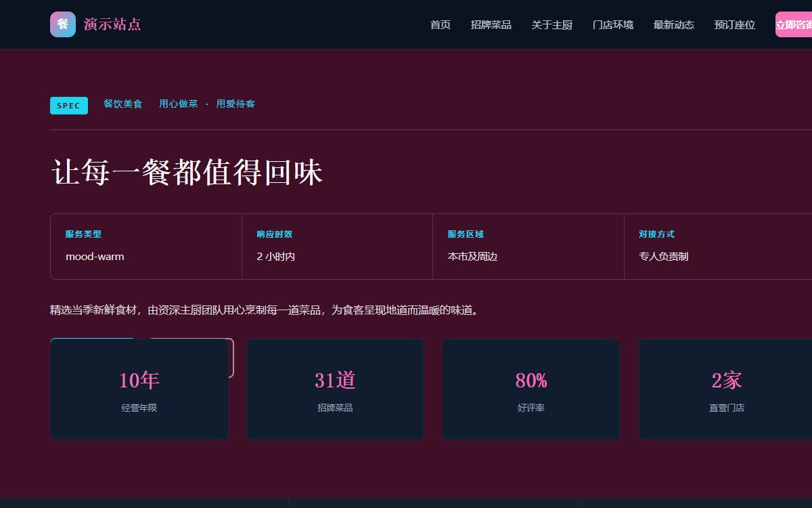
Task: Open the 门店环境 navigation item
Action: 613,25
